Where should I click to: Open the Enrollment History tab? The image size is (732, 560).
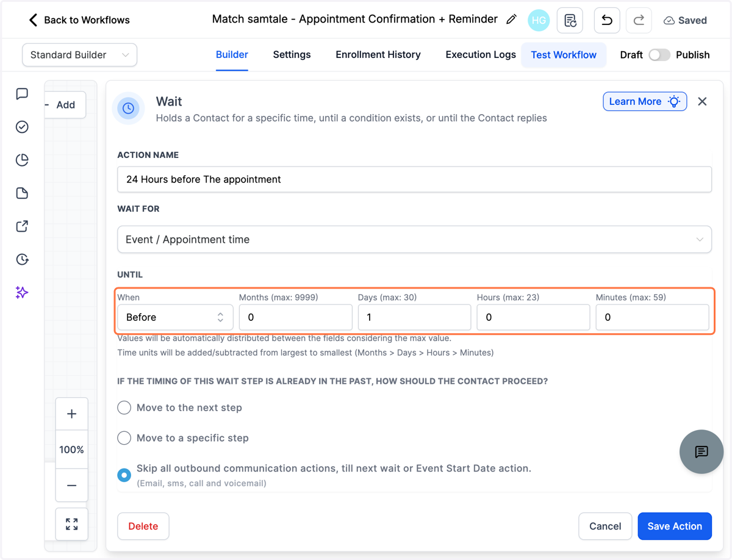378,55
